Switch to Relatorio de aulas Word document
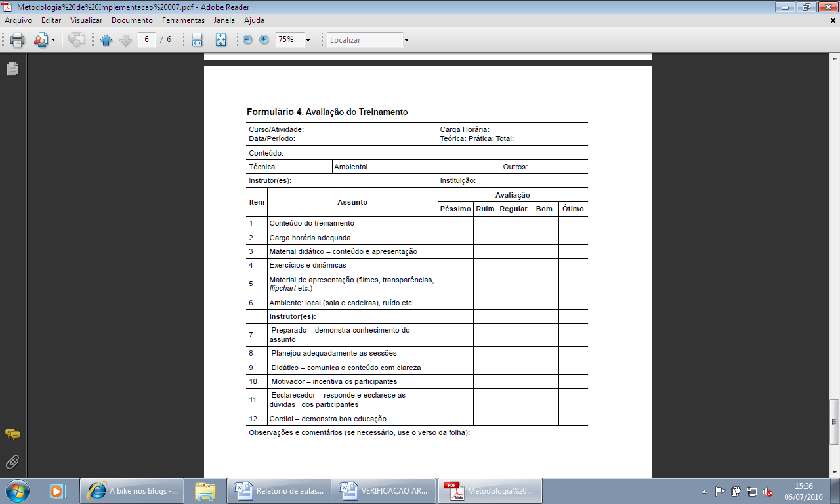 280,490
